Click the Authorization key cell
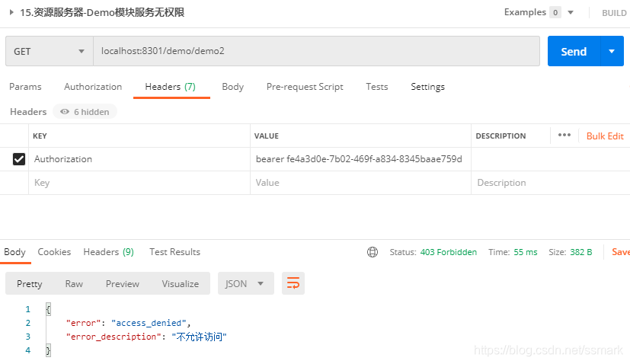Viewport: 630px width, 364px height. pyautogui.click(x=139, y=159)
